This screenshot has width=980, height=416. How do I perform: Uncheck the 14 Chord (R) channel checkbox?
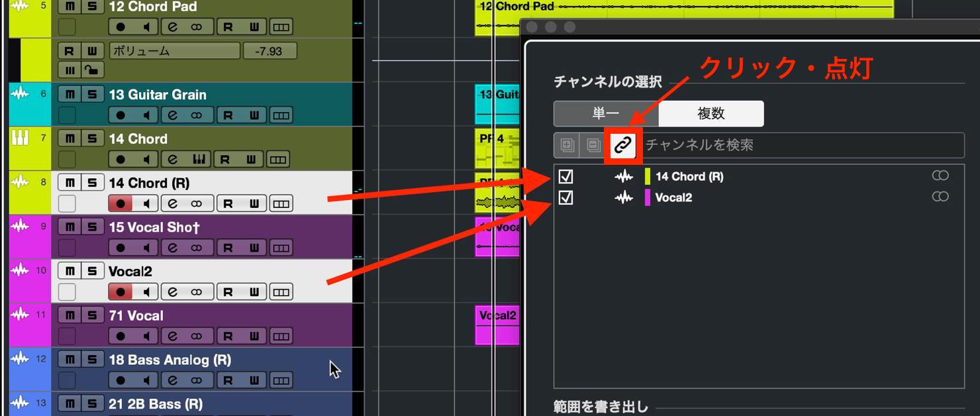coord(565,176)
